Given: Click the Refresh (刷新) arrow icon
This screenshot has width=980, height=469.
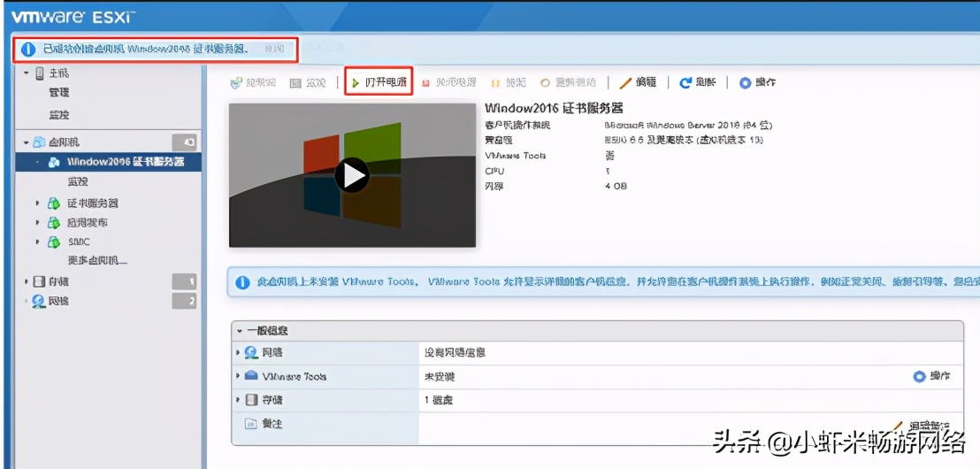Looking at the screenshot, I should pos(685,82).
